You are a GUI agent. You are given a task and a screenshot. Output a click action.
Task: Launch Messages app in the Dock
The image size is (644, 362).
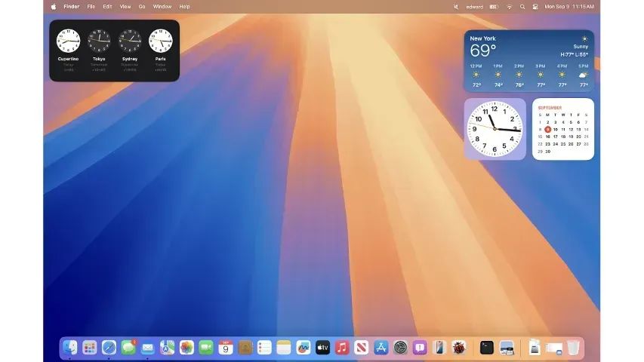(x=128, y=348)
